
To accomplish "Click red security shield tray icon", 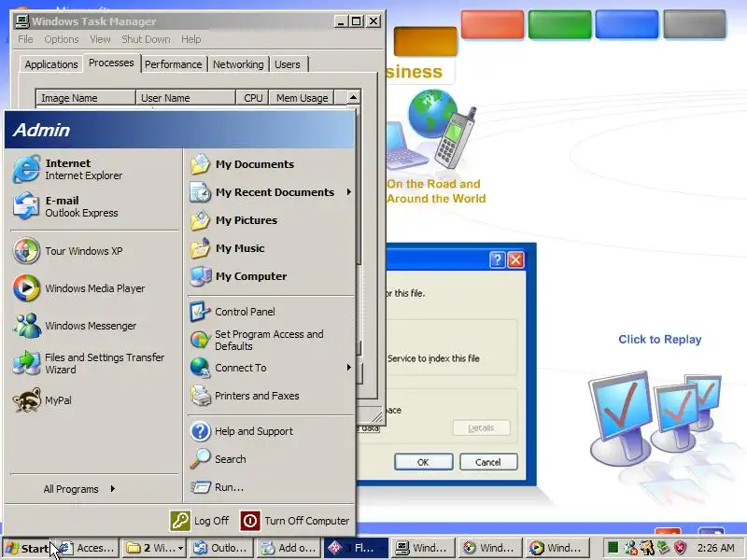I will [681, 548].
